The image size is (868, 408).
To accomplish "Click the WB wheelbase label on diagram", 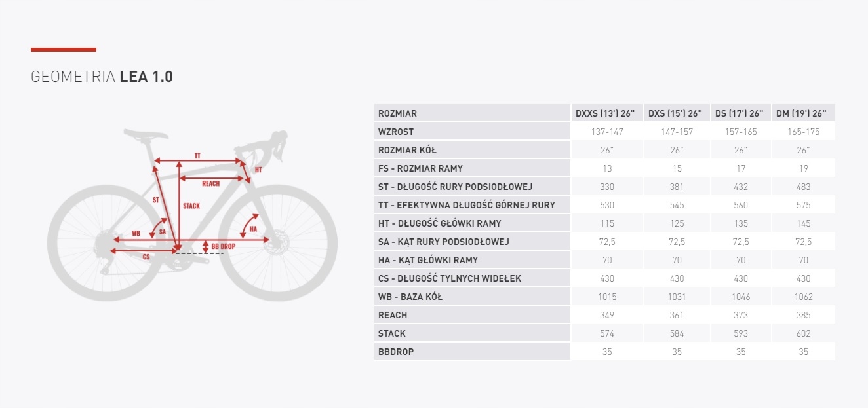I will [136, 233].
